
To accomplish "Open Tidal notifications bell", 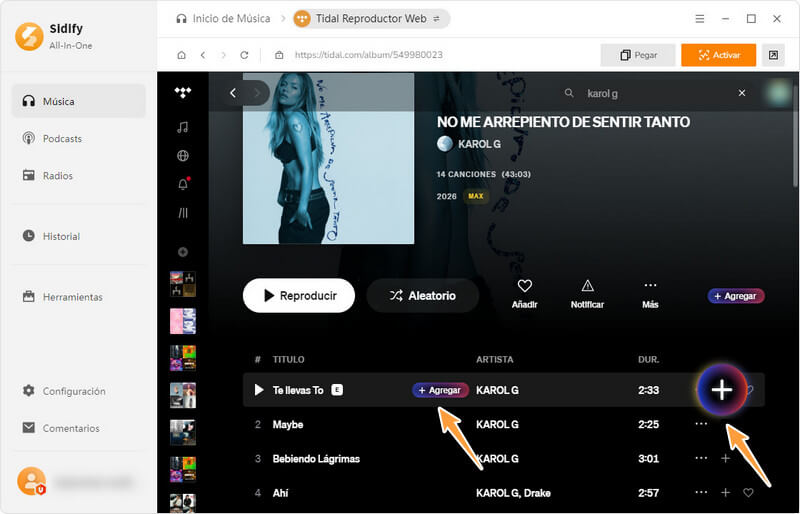I will (x=183, y=184).
